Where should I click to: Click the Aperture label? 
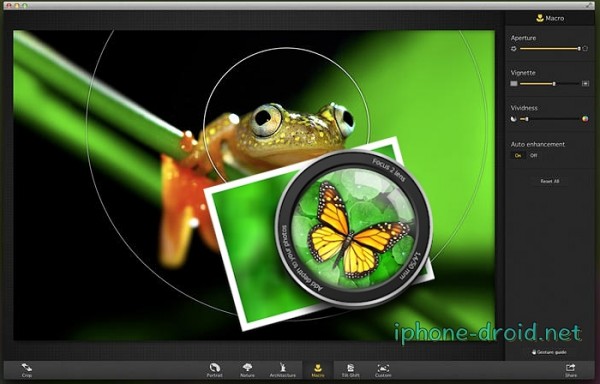[x=523, y=38]
